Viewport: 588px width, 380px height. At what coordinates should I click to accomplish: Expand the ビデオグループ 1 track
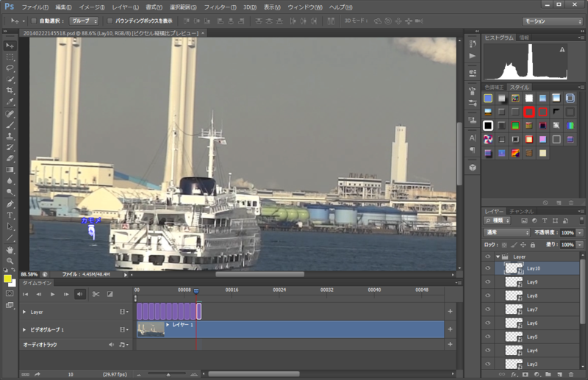click(x=24, y=330)
